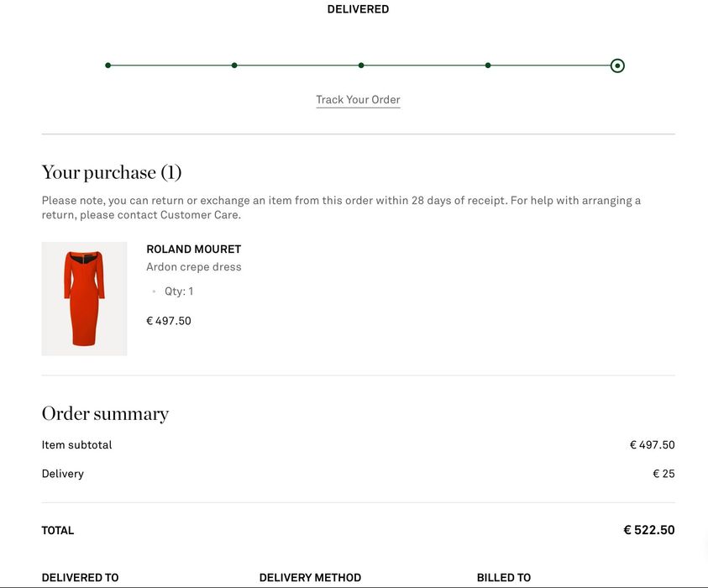The height and width of the screenshot is (588, 708).
Task: Click the fourth dot on the order progress tracker
Action: [x=488, y=66]
